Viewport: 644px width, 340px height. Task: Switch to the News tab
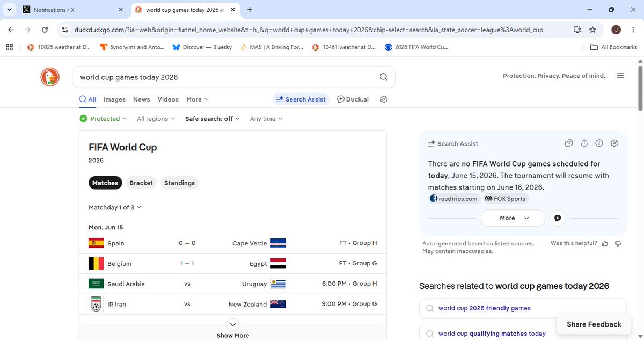point(142,99)
